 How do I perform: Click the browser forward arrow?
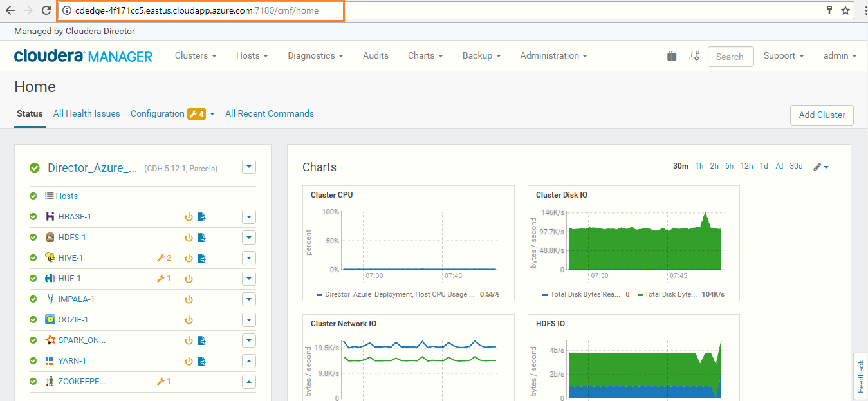[28, 10]
